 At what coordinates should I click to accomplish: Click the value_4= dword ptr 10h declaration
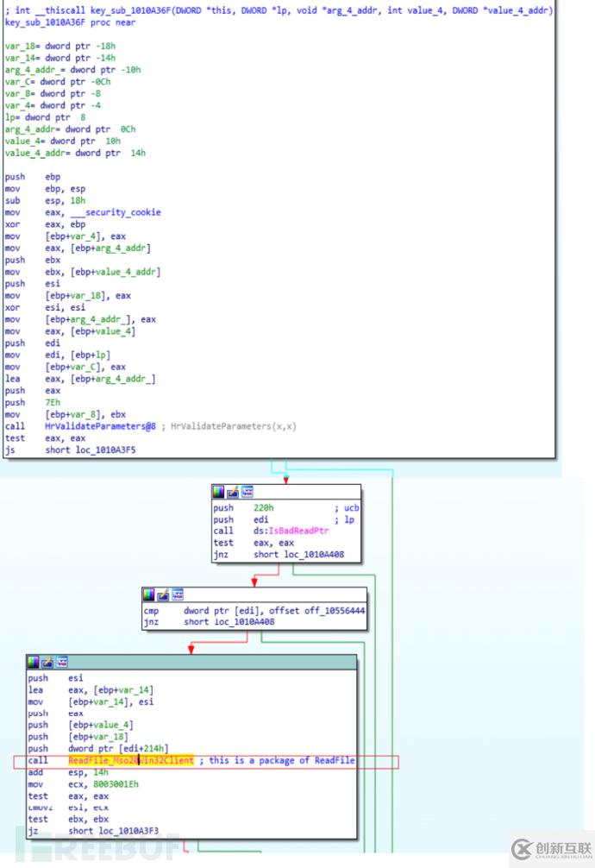(x=63, y=142)
